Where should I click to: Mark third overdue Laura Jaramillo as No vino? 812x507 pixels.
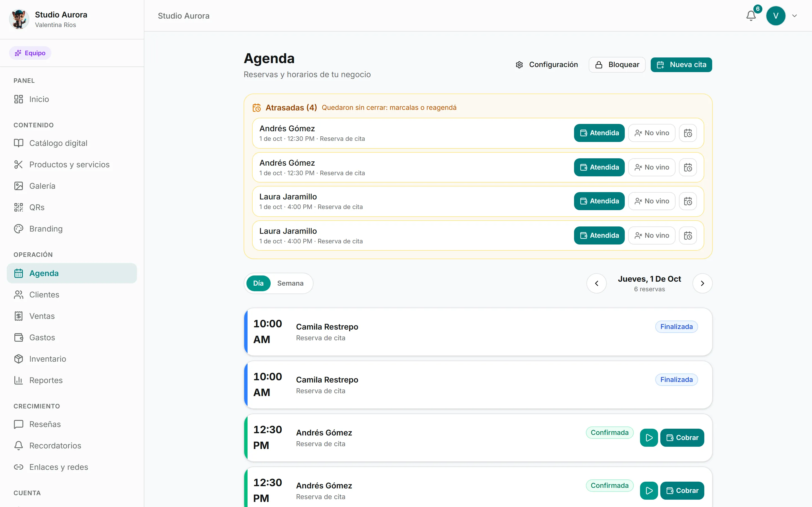(x=652, y=201)
